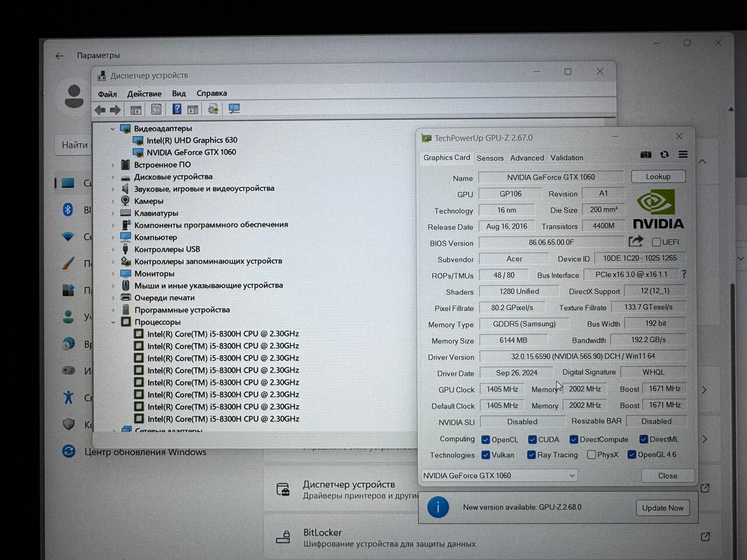Click the back arrow in Device Manager toolbar
The width and height of the screenshot is (747, 560).
coord(100,110)
